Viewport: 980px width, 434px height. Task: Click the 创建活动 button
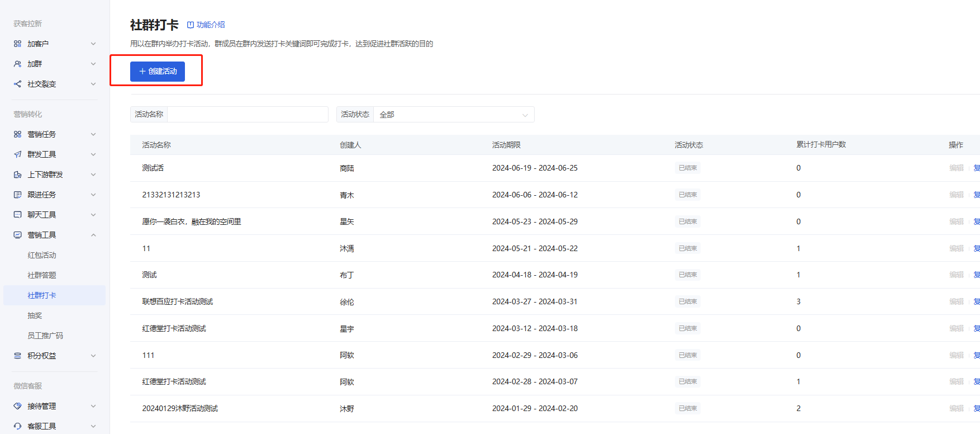pos(158,71)
